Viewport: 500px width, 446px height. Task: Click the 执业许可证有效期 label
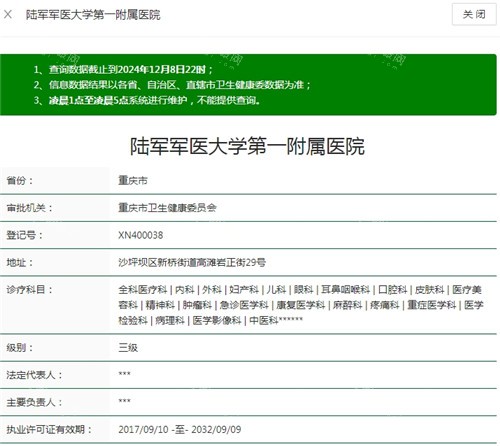[x=49, y=430]
